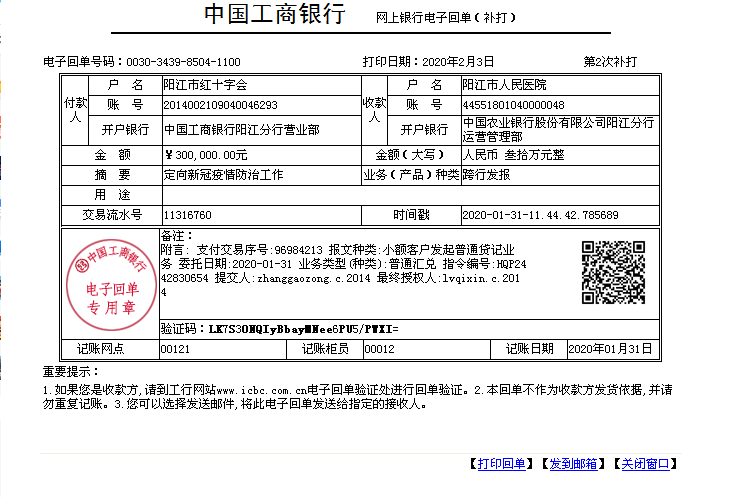735x497 pixels.
Task: Click the amount ¥300,000.00元
Action: tap(205, 155)
